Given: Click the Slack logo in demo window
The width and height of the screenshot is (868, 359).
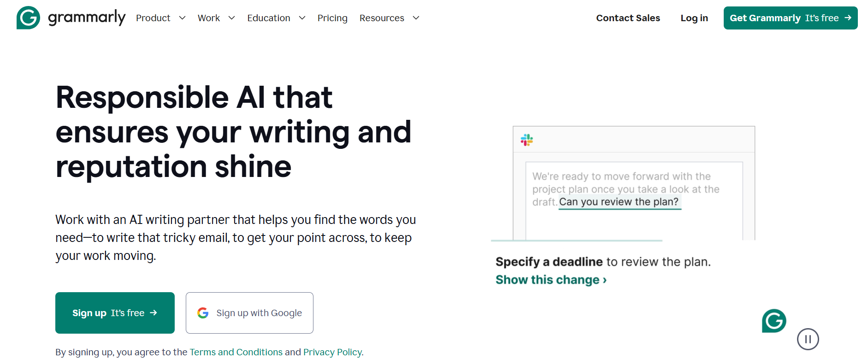Looking at the screenshot, I should [x=527, y=140].
